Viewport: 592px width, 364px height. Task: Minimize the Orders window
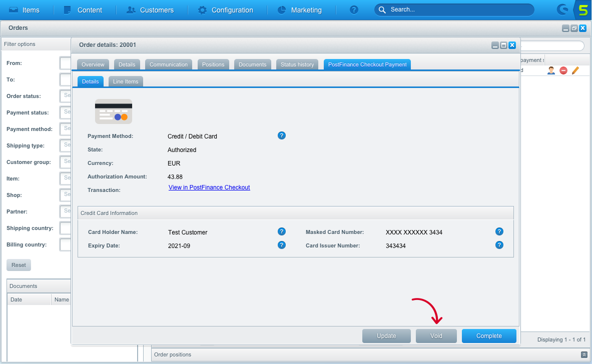[x=565, y=28]
